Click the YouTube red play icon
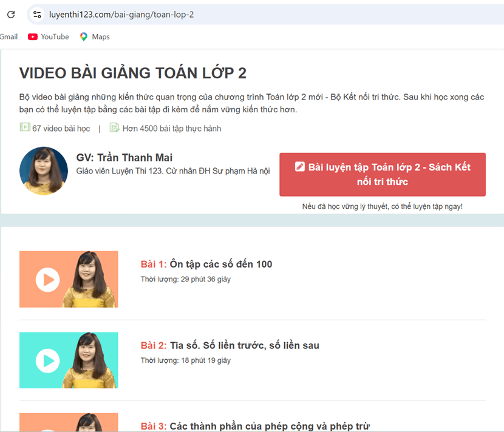The height and width of the screenshot is (432, 504). click(32, 37)
